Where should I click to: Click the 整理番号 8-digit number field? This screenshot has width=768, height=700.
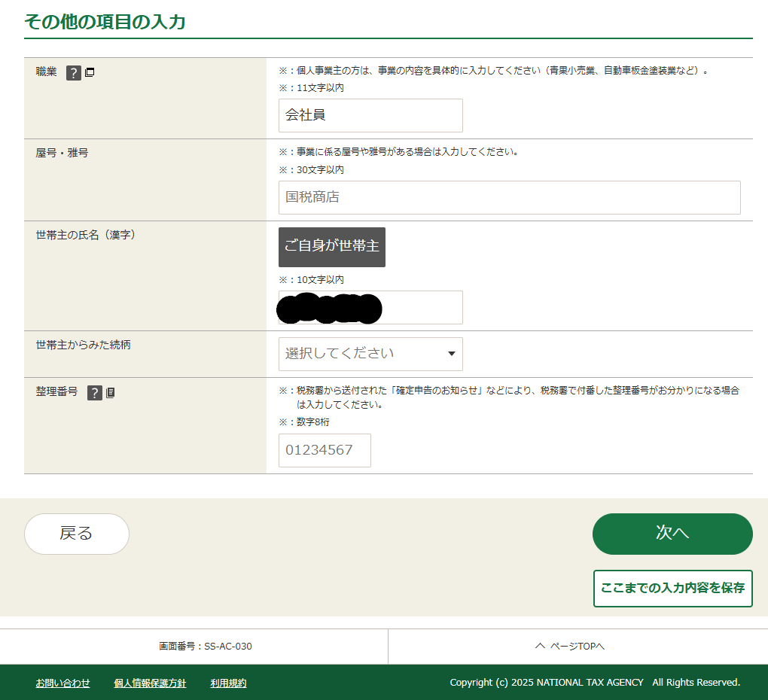pyautogui.click(x=325, y=450)
